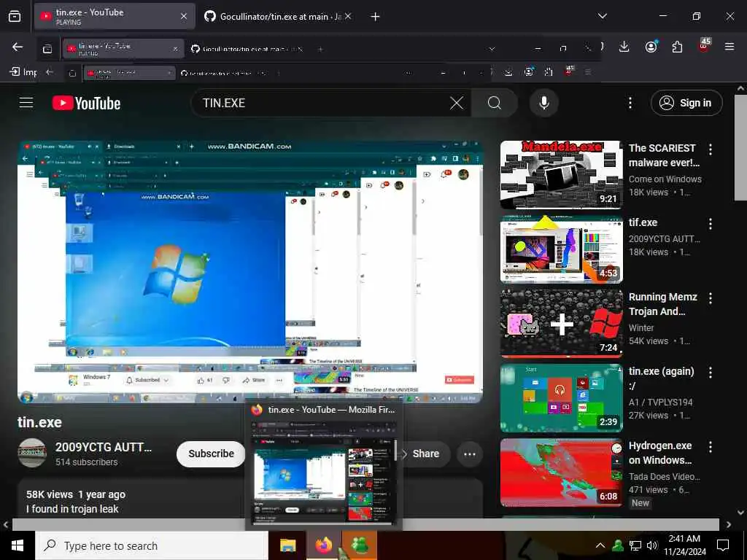Switch to the Gocullinator/tin.exe GitHub tab

coord(279,16)
